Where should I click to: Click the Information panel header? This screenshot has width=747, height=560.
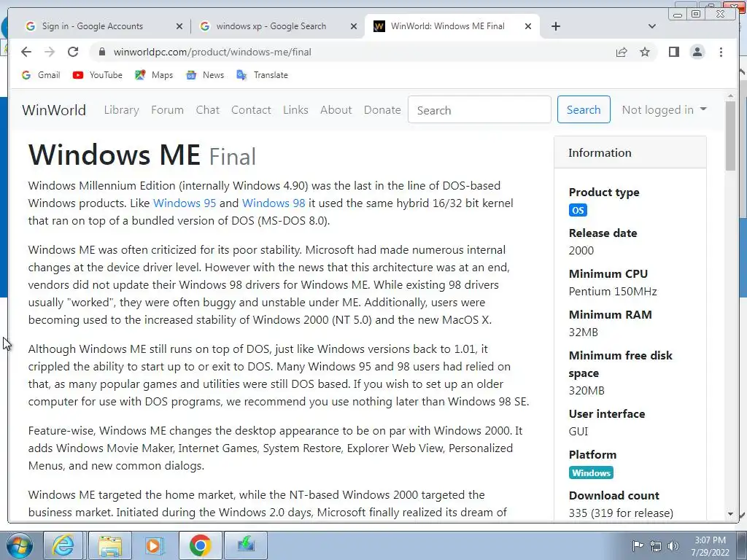tap(630, 152)
